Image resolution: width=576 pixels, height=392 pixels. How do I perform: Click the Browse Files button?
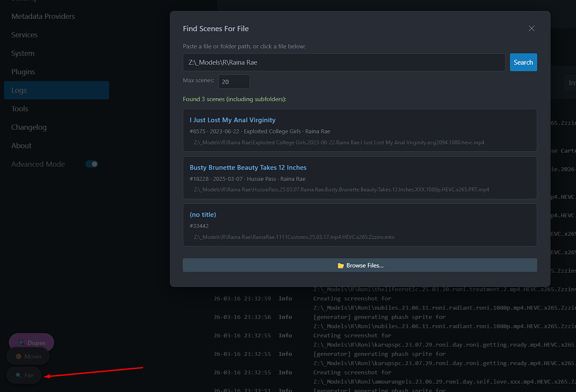tap(360, 265)
